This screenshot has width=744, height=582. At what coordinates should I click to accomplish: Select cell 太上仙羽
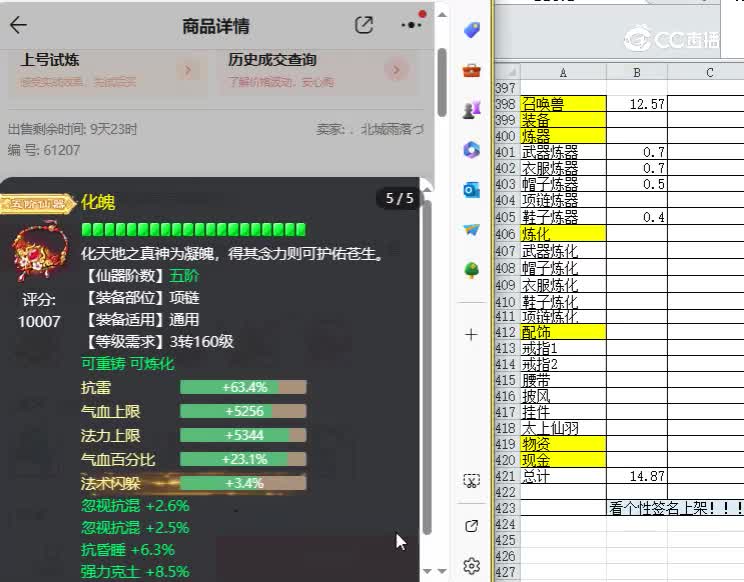pyautogui.click(x=563, y=428)
